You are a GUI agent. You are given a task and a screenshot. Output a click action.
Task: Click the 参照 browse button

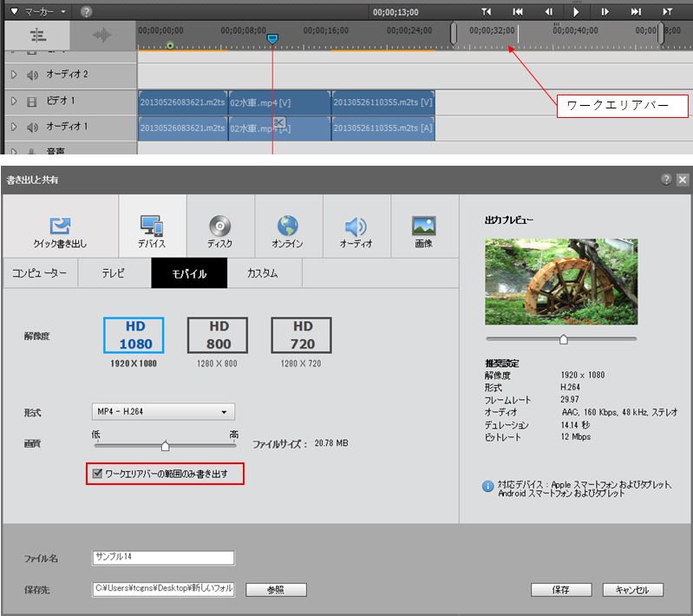276,589
